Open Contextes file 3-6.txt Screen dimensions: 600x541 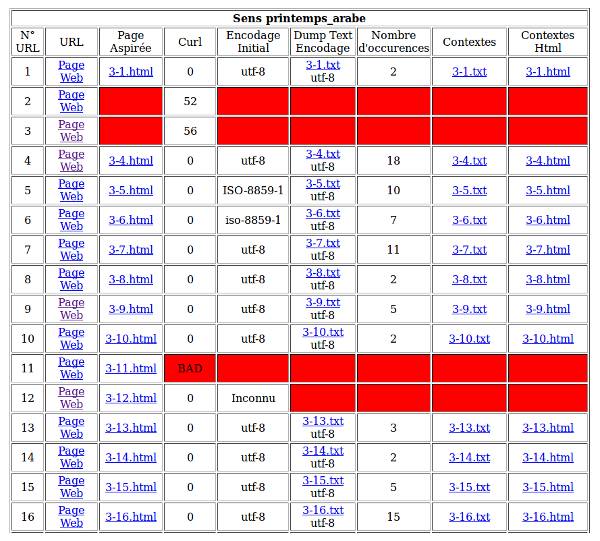(x=470, y=220)
